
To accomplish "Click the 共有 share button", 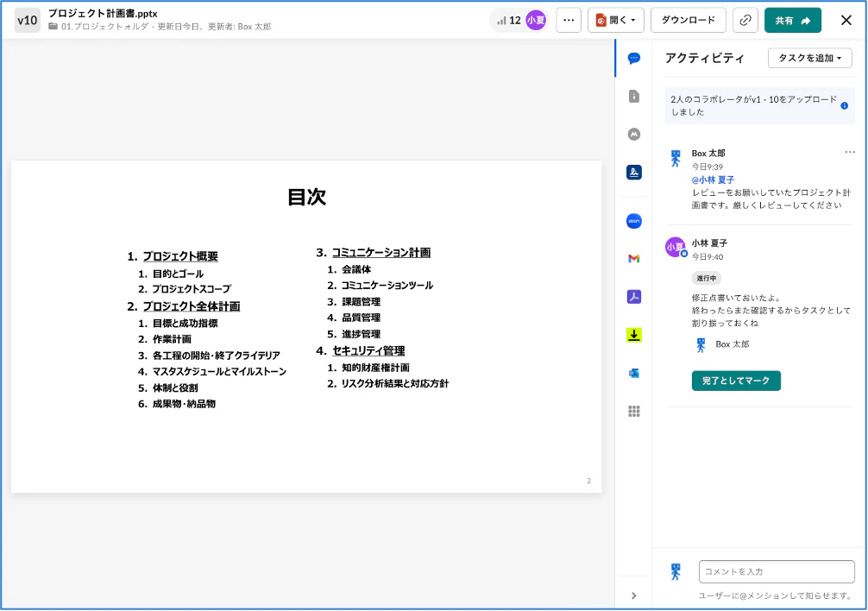I will coord(793,21).
